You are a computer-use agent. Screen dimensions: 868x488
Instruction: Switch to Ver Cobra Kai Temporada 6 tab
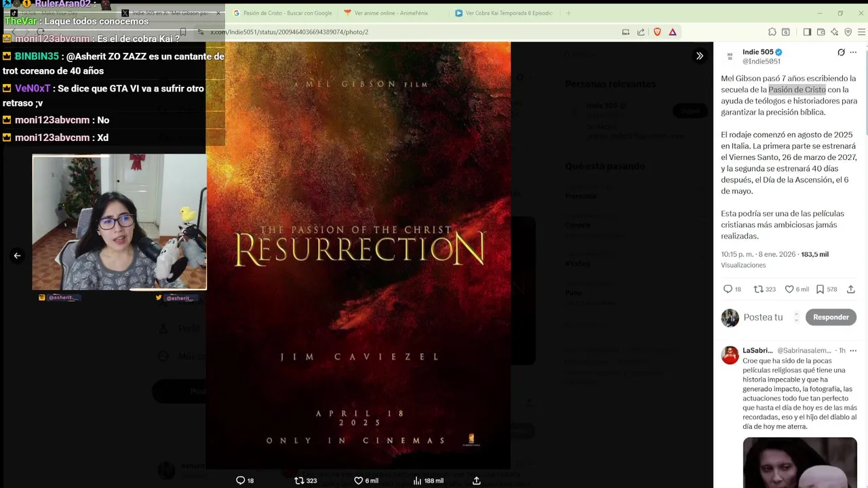(x=503, y=13)
